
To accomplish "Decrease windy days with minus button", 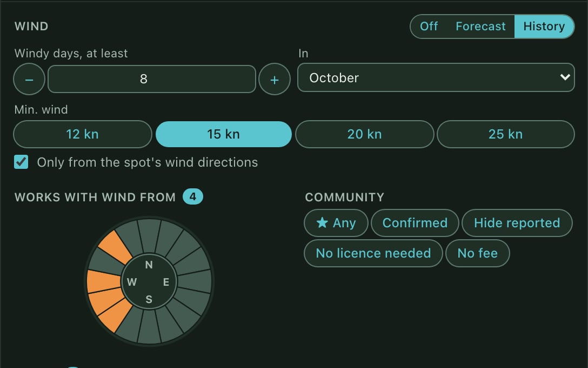I will point(29,79).
